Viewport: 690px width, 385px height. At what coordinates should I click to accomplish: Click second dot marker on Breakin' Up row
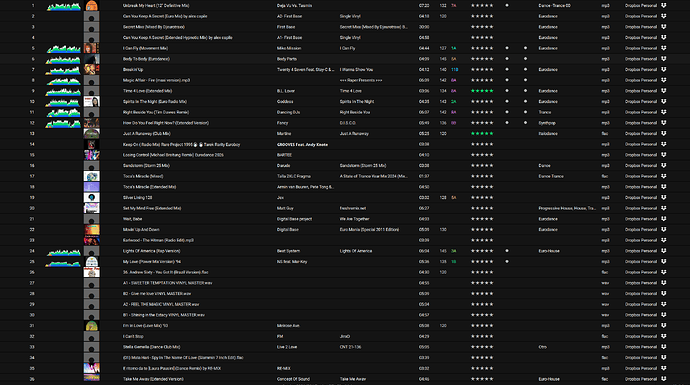pyautogui.click(x=525, y=70)
